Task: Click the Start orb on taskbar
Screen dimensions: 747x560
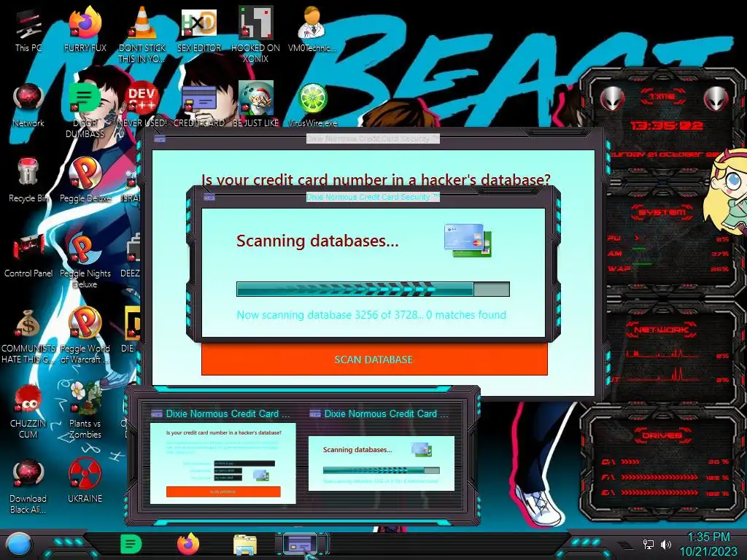Action: pos(18,545)
